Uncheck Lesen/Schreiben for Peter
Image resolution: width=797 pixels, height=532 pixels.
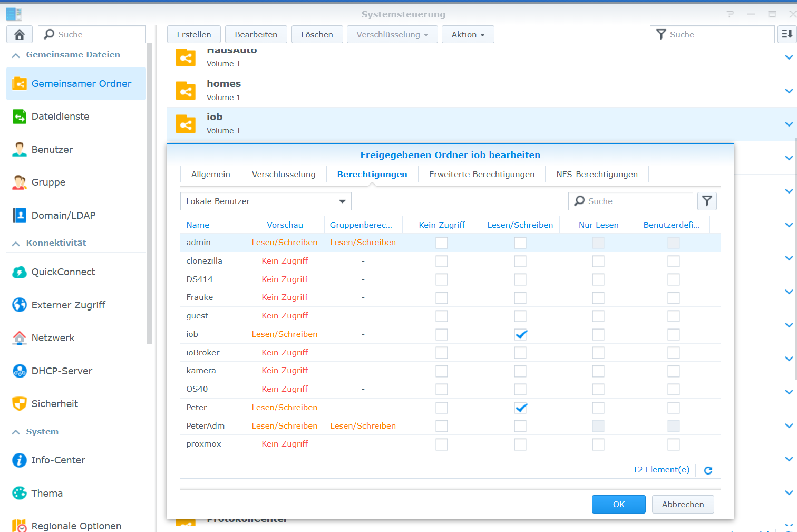pyautogui.click(x=520, y=408)
